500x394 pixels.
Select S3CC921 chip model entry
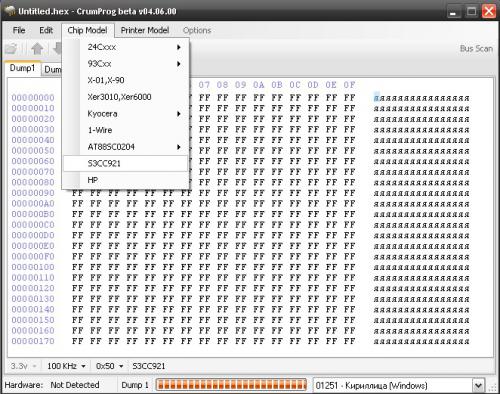tap(125, 164)
